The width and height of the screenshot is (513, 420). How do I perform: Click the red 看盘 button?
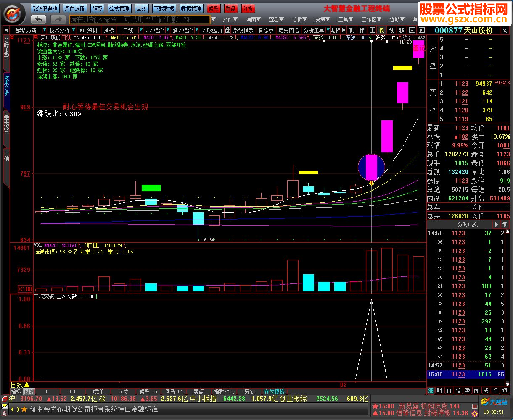tap(231, 8)
